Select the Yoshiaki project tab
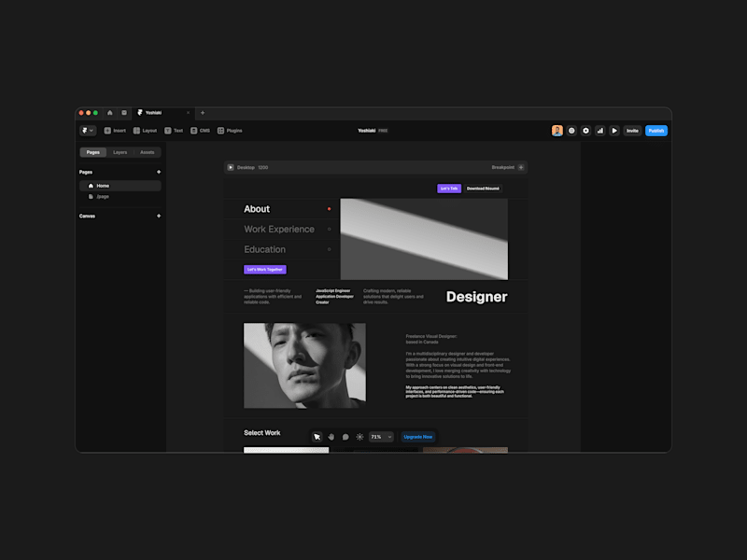Screen dimensions: 747x560 point(162,113)
